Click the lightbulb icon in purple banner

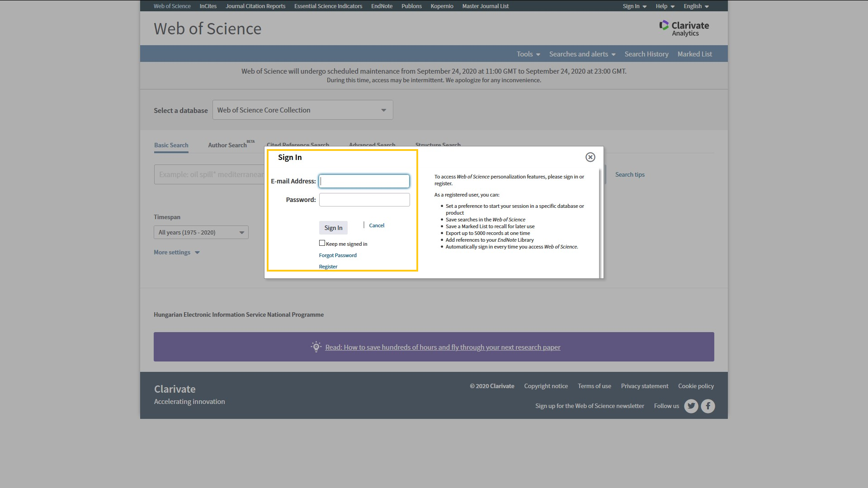316,347
